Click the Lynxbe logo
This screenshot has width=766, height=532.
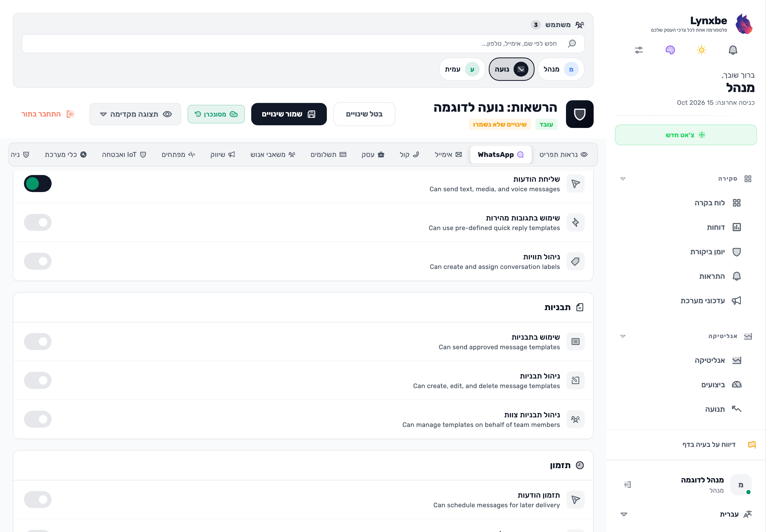[x=744, y=24]
